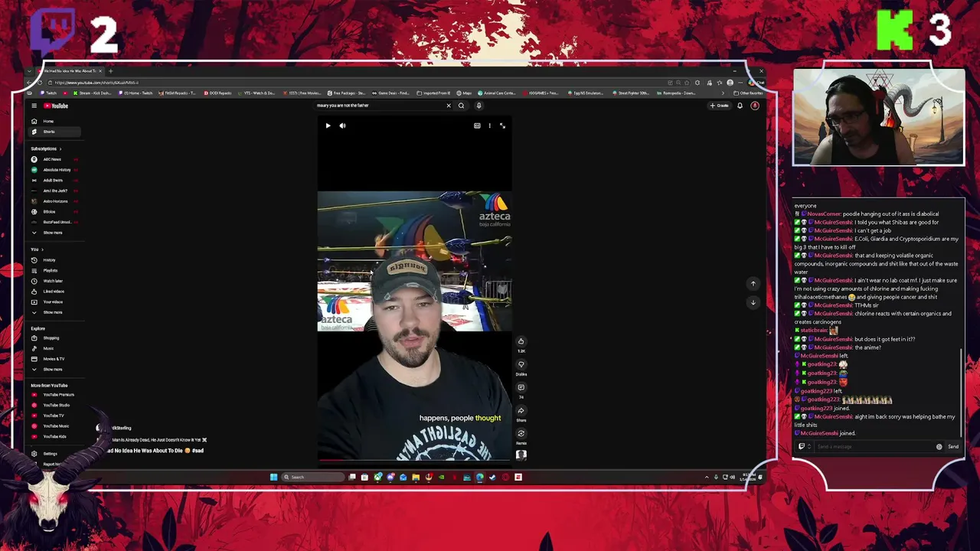
Task: Open YouTube Kids
Action: (x=54, y=436)
